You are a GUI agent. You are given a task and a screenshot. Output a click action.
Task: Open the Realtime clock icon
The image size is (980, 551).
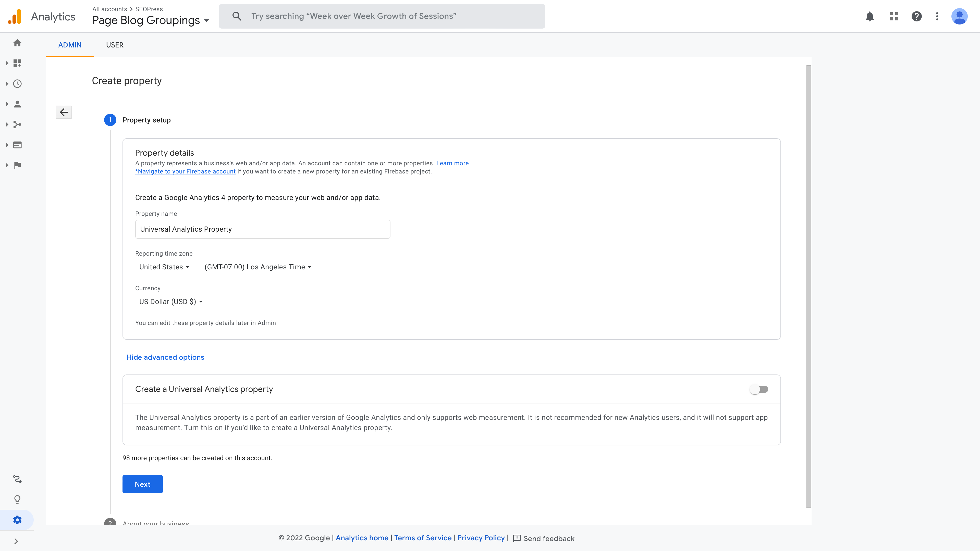(17, 84)
